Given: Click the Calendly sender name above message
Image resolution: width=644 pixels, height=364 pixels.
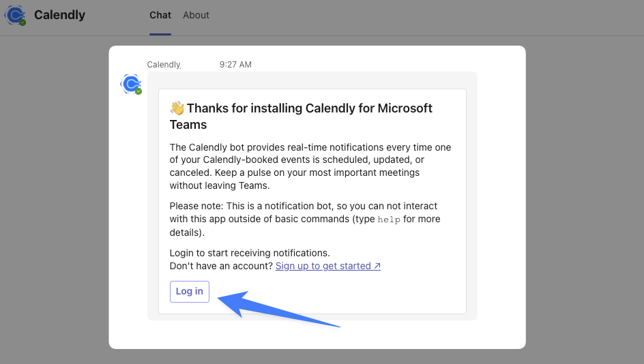Looking at the screenshot, I should [164, 65].
